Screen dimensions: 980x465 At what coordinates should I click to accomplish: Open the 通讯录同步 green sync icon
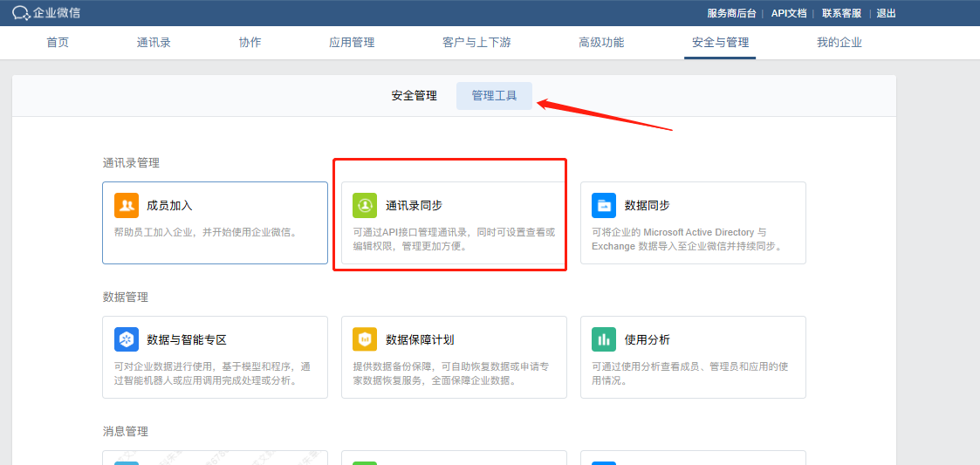[366, 205]
